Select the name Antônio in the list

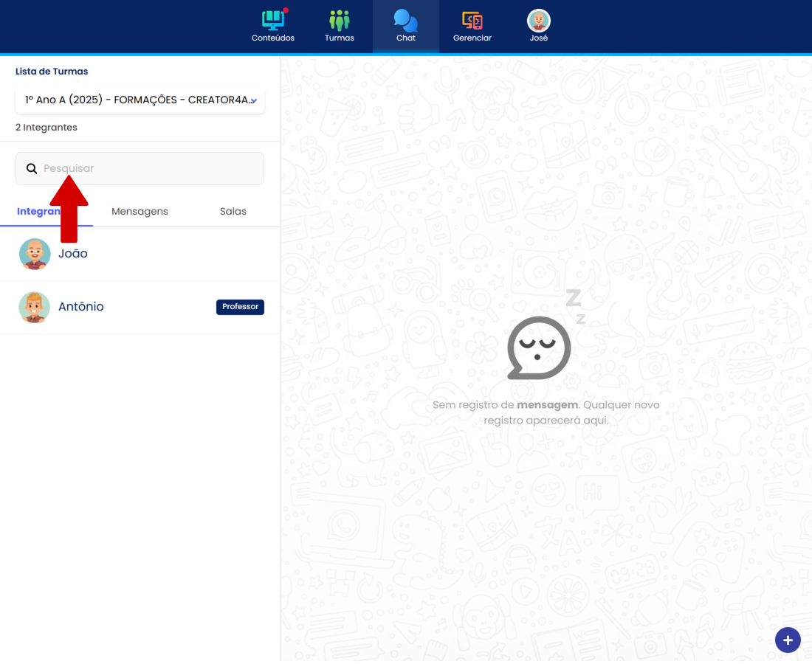click(x=81, y=307)
